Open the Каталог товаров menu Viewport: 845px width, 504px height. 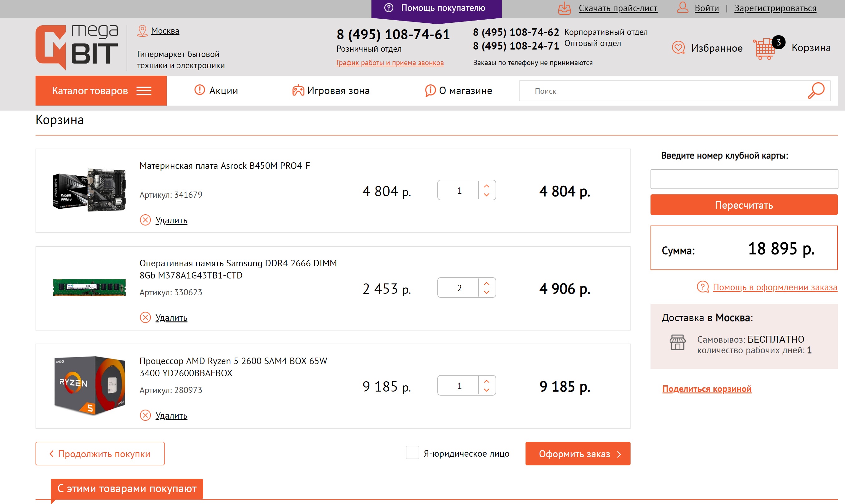(x=101, y=90)
